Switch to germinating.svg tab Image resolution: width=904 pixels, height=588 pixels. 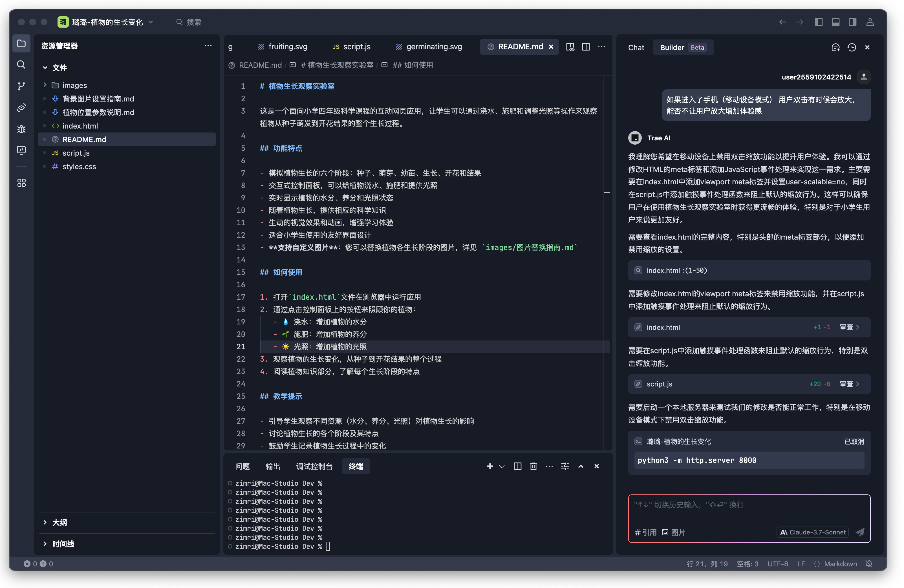(x=429, y=47)
